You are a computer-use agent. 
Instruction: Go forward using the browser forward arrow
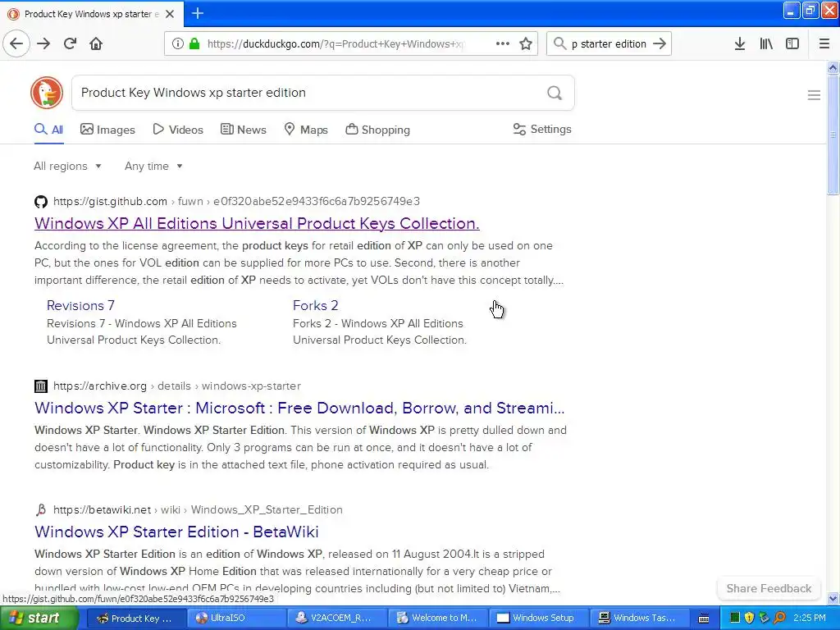tap(43, 43)
